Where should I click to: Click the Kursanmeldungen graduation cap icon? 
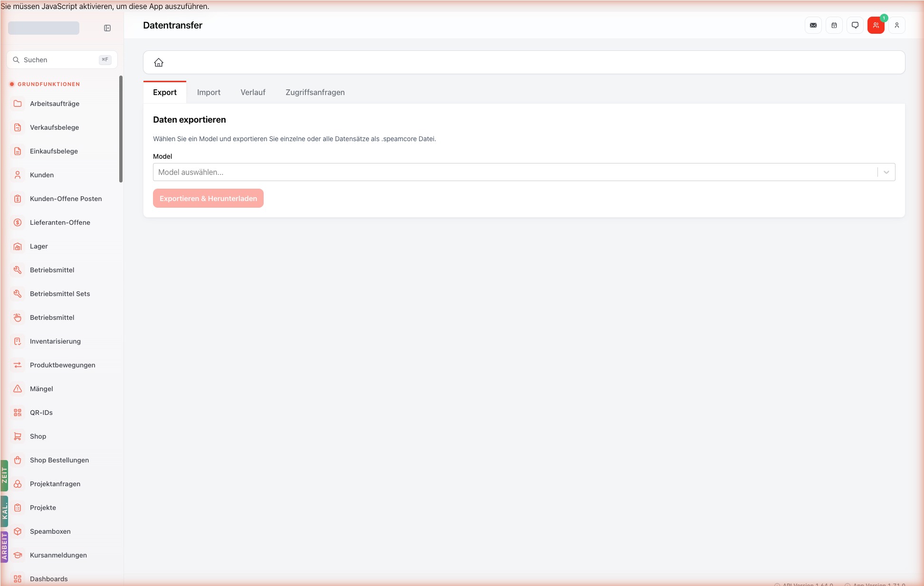point(18,555)
